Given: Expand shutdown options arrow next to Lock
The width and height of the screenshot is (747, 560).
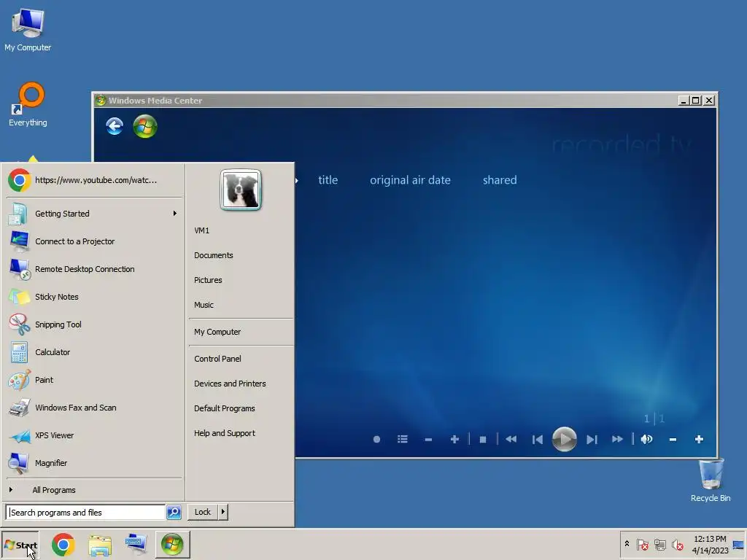Looking at the screenshot, I should tap(223, 512).
